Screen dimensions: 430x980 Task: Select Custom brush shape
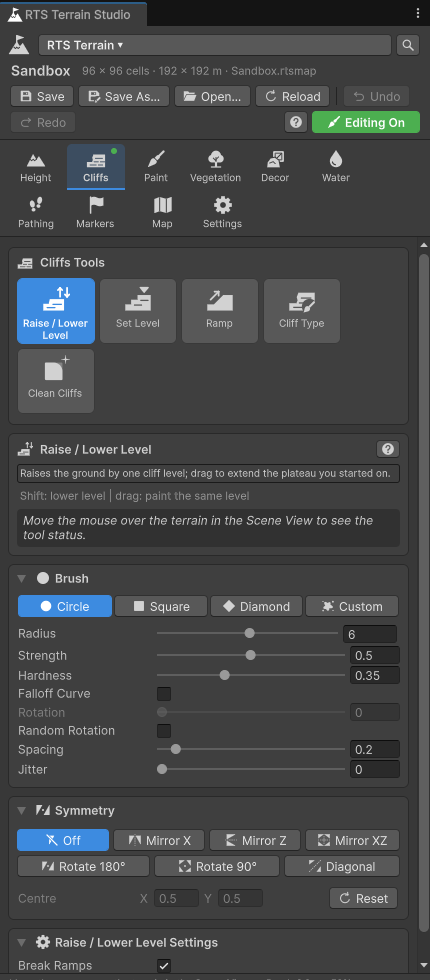(x=352, y=606)
